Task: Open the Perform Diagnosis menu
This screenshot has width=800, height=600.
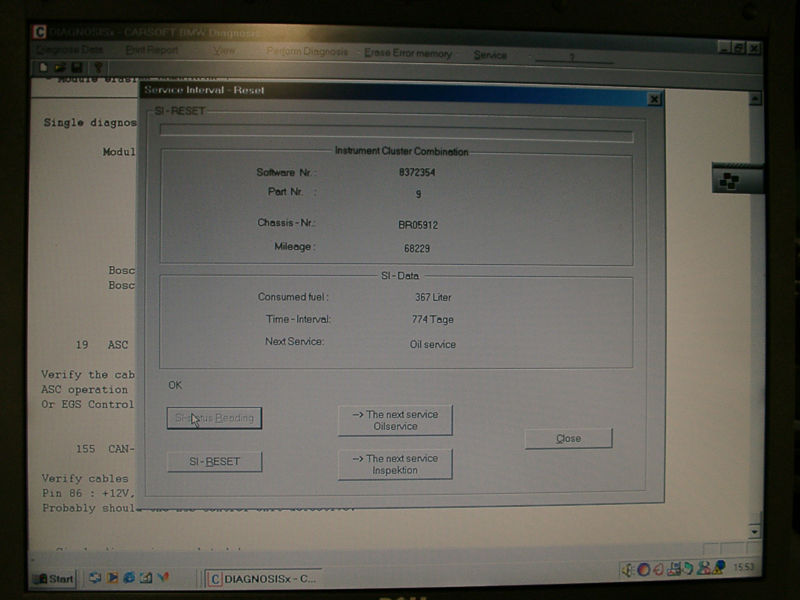Action: [x=307, y=52]
